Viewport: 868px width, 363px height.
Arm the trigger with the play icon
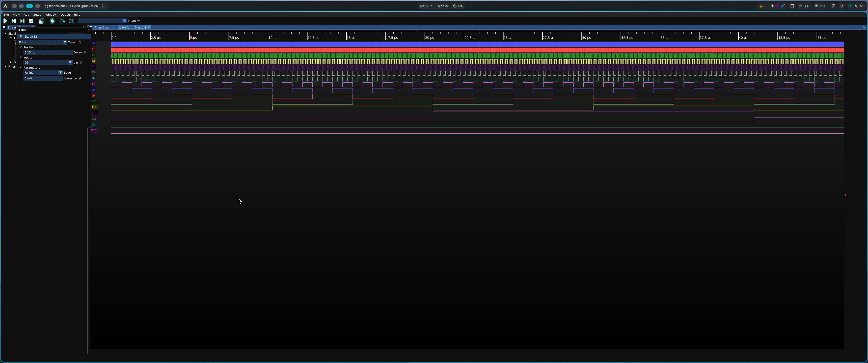click(5, 21)
